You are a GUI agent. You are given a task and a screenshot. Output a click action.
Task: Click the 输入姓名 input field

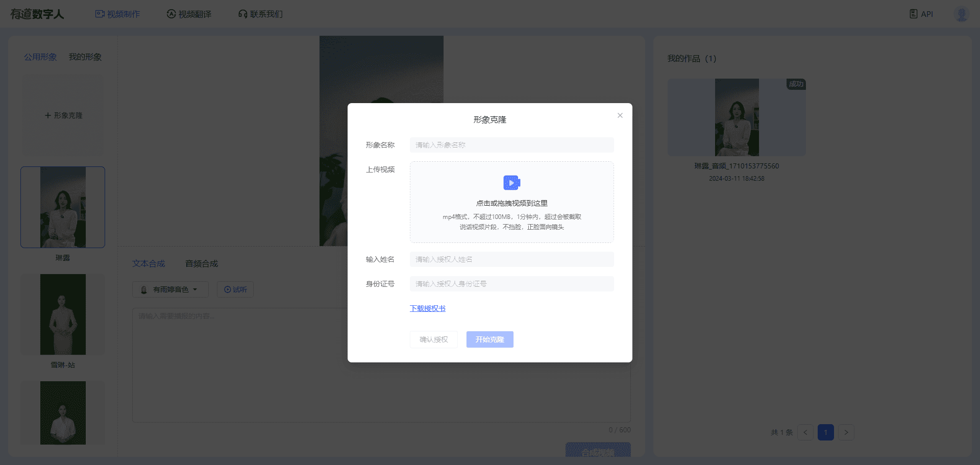(x=511, y=259)
